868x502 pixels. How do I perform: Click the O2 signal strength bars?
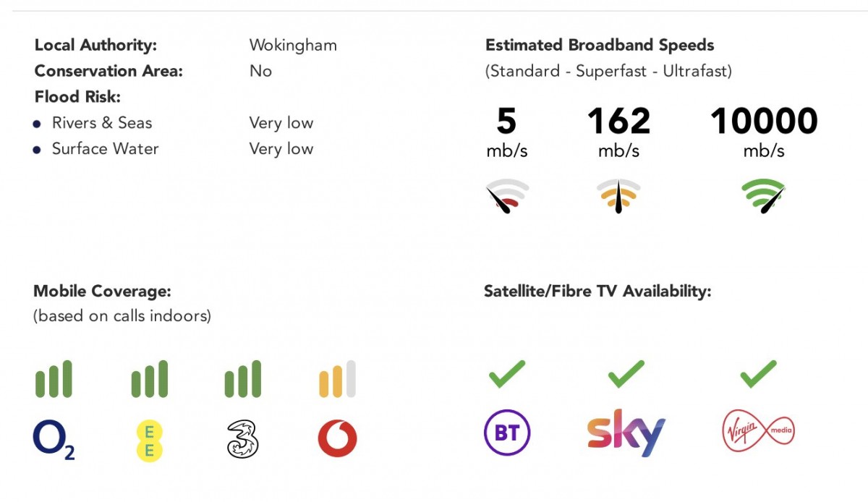point(54,380)
